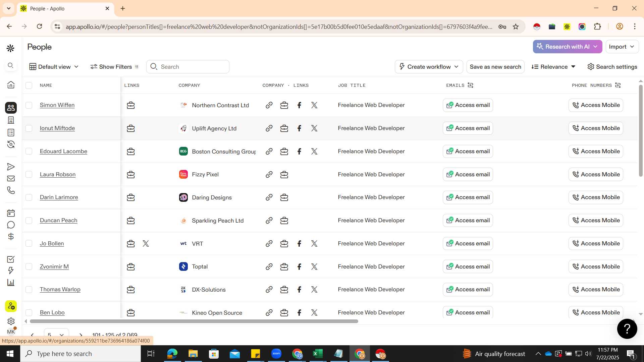Image resolution: width=644 pixels, height=362 pixels.
Task: Open Thomas Warlop's profile link
Action: coord(60,290)
